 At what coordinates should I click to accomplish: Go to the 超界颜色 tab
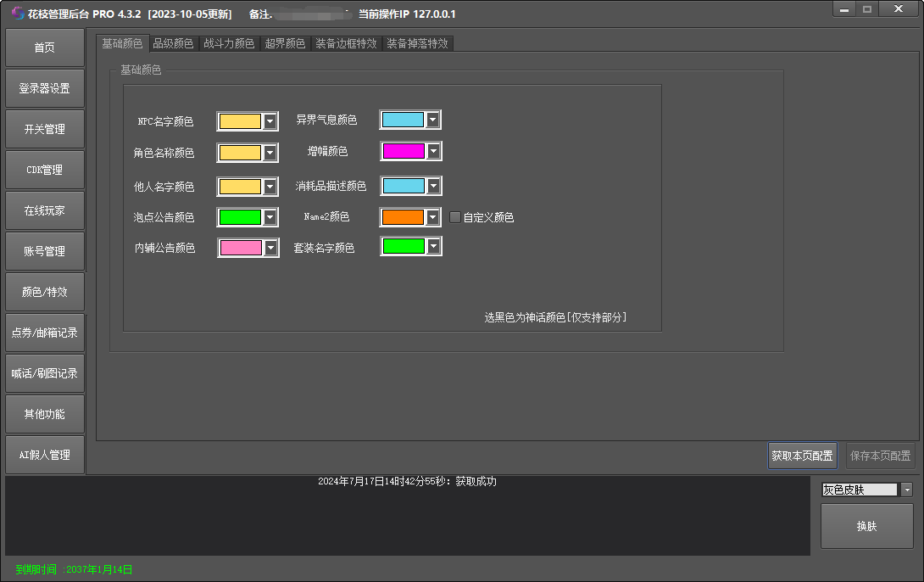click(285, 43)
